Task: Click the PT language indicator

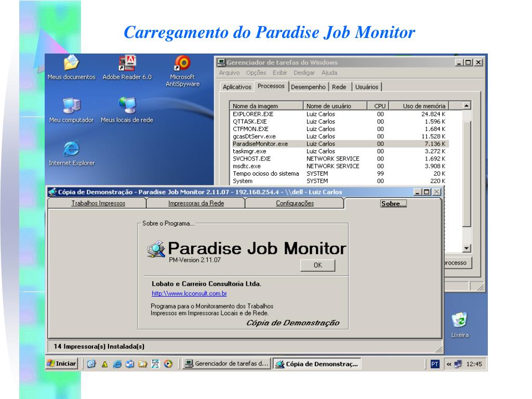Action: coord(435,364)
